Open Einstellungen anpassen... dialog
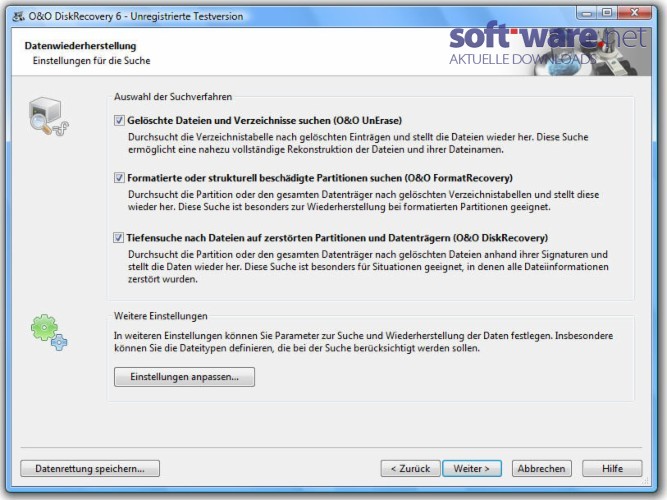Viewport: 667px width, 500px height. pyautogui.click(x=184, y=377)
